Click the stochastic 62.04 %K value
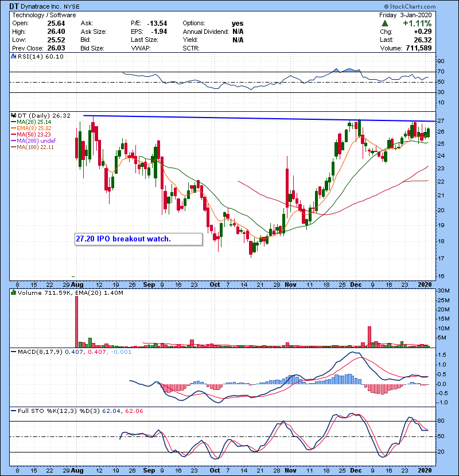Image resolution: width=459 pixels, height=476 pixels. point(111,411)
